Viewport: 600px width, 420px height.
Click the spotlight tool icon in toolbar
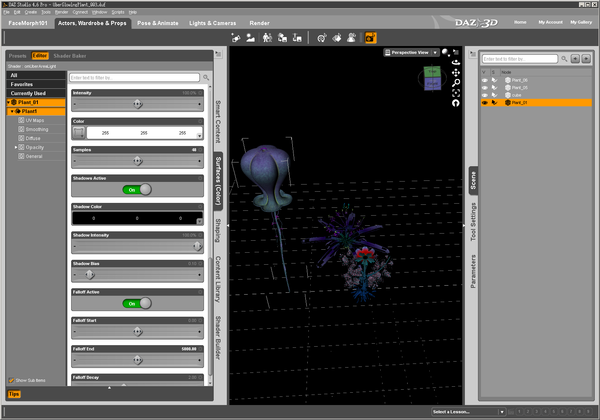tap(236, 37)
